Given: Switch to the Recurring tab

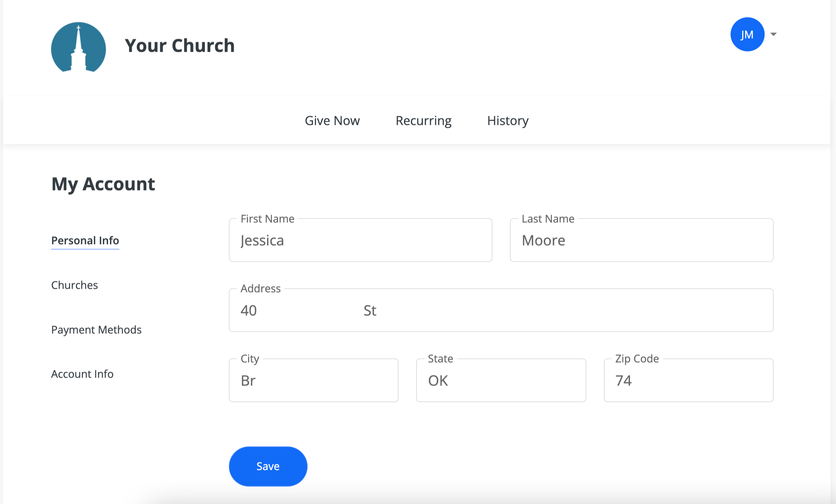Looking at the screenshot, I should click(423, 121).
